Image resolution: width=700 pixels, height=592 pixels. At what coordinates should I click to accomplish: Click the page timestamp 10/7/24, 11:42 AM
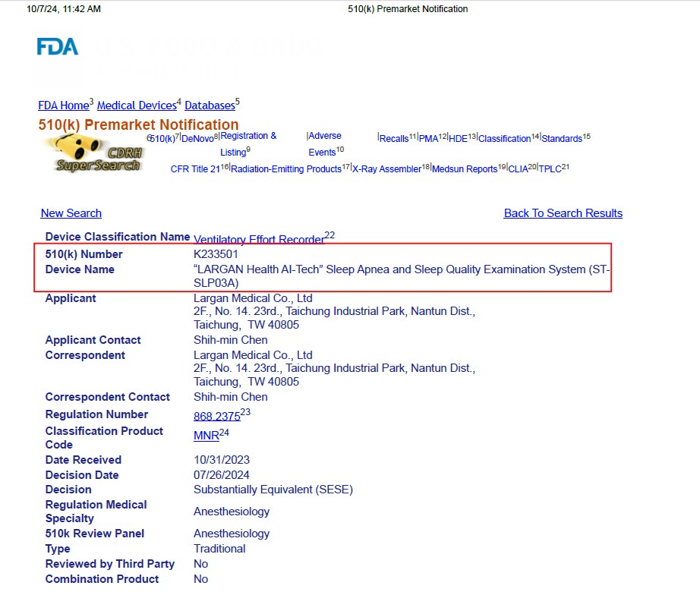(x=63, y=9)
